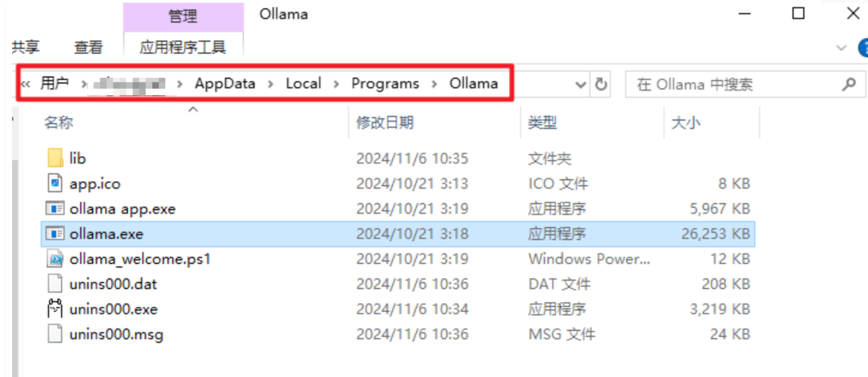Maximize the Ollama window
This screenshot has width=868, height=377.
coord(799,14)
